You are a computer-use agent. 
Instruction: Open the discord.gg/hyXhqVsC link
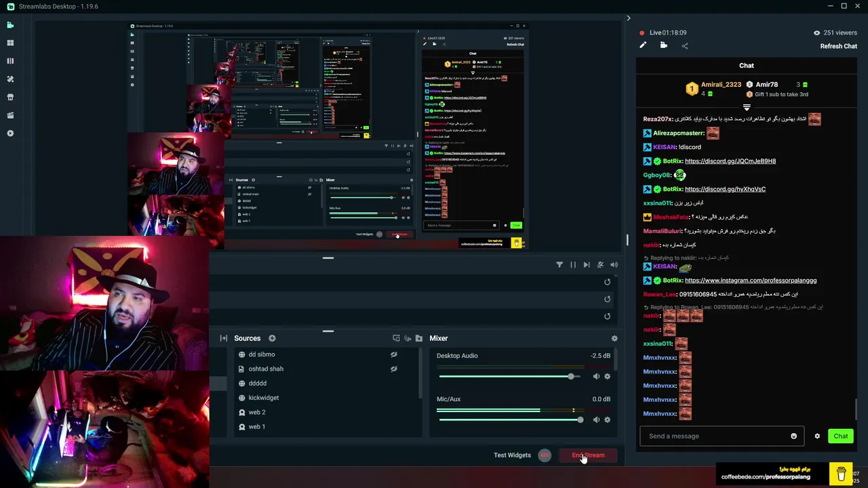(x=725, y=189)
